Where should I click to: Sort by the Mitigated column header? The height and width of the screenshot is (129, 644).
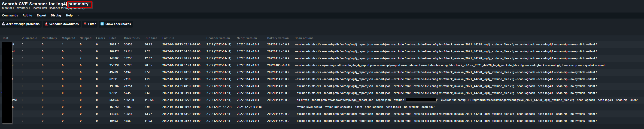(x=69, y=38)
